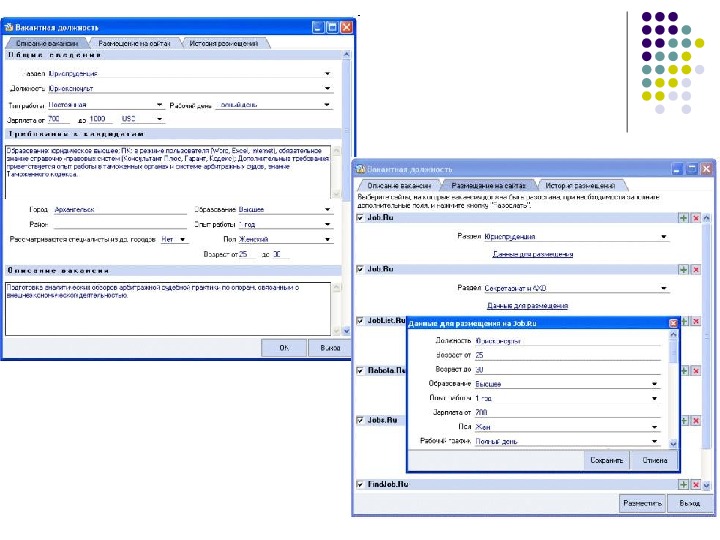Click the requirements text area in left window
The image size is (720, 540).
tap(168, 172)
